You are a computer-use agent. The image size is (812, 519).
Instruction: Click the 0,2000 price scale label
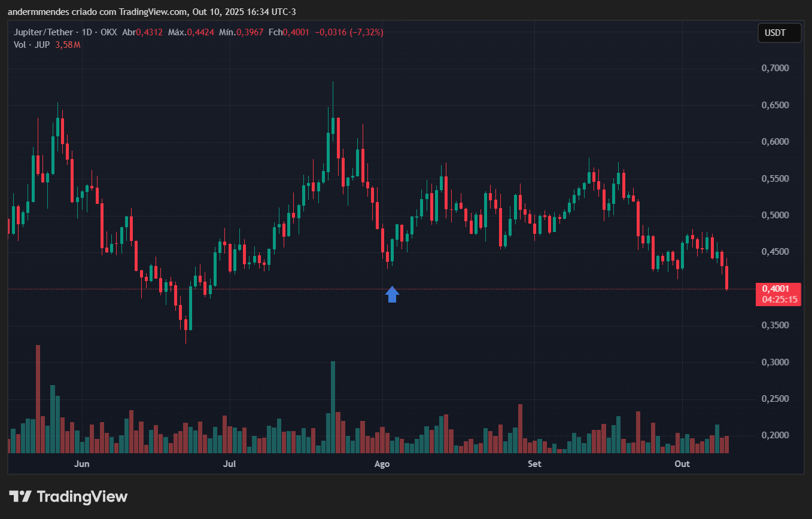775,435
